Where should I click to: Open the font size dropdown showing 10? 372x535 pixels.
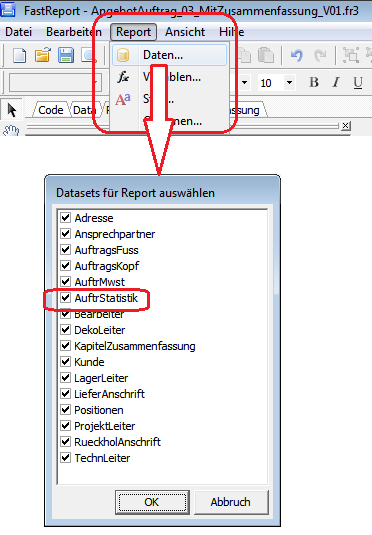pyautogui.click(x=289, y=83)
